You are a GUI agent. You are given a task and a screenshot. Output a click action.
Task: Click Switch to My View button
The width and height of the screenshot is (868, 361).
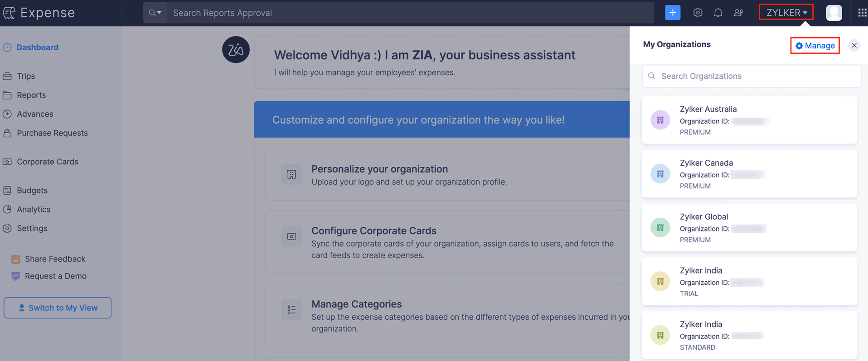[58, 308]
